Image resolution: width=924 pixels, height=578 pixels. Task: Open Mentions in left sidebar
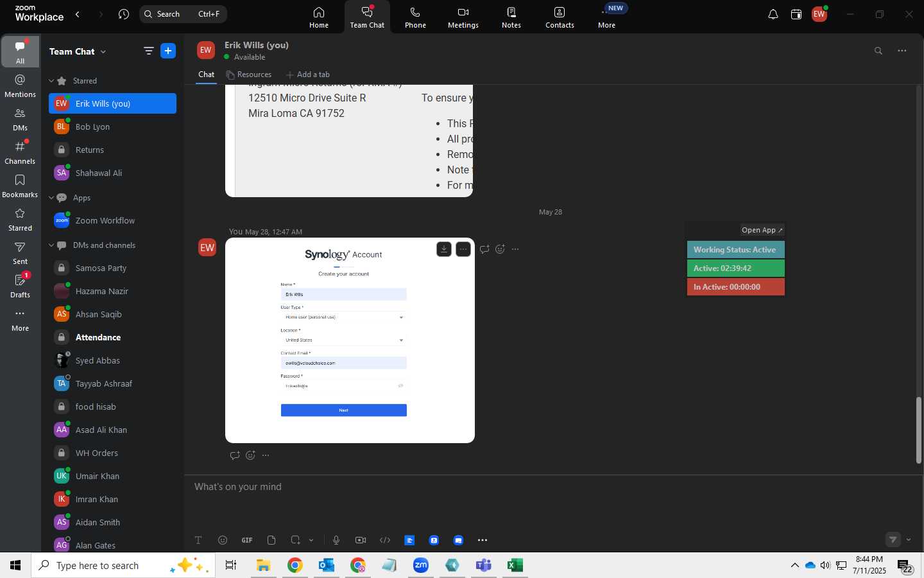point(20,85)
